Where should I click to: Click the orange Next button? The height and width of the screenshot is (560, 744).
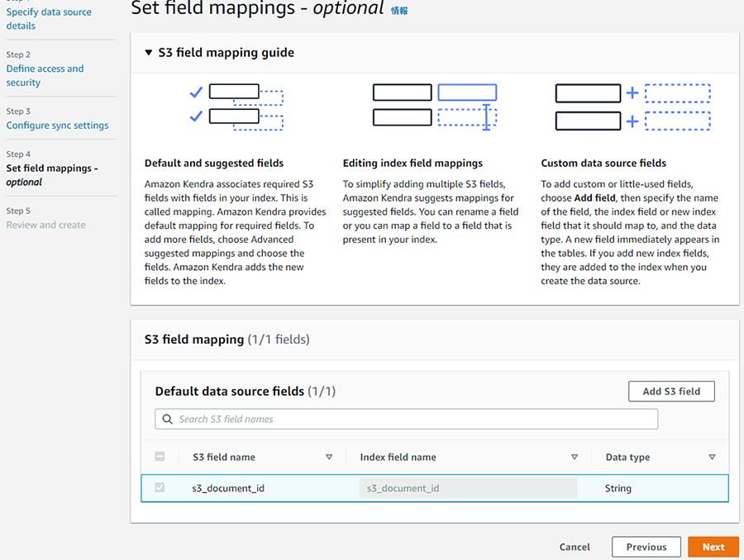click(x=713, y=547)
